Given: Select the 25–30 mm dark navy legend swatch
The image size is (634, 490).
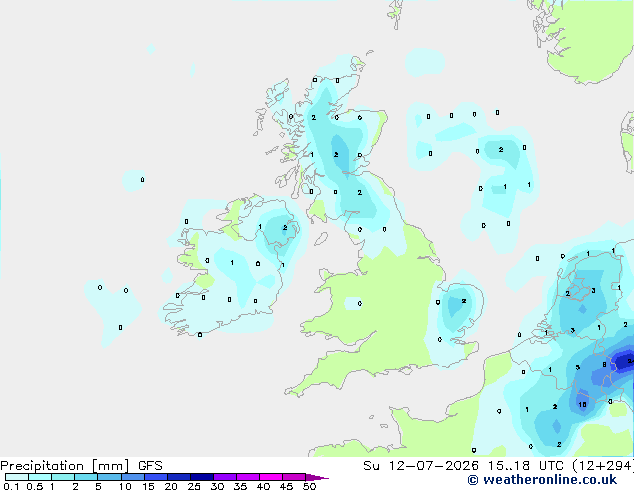Looking at the screenshot, I should [201, 477].
